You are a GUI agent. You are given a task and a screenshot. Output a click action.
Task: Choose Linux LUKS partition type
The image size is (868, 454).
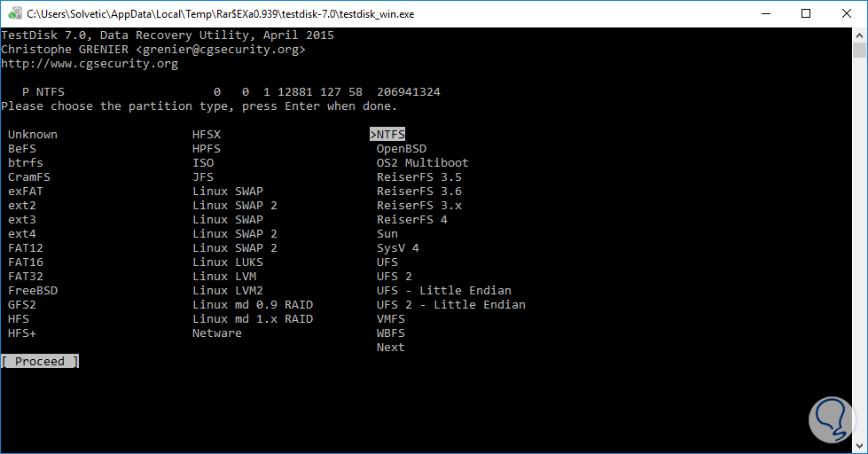tap(228, 262)
